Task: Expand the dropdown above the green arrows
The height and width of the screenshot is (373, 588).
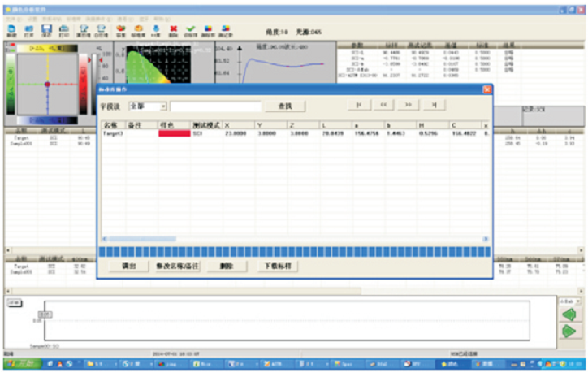Action: [577, 300]
